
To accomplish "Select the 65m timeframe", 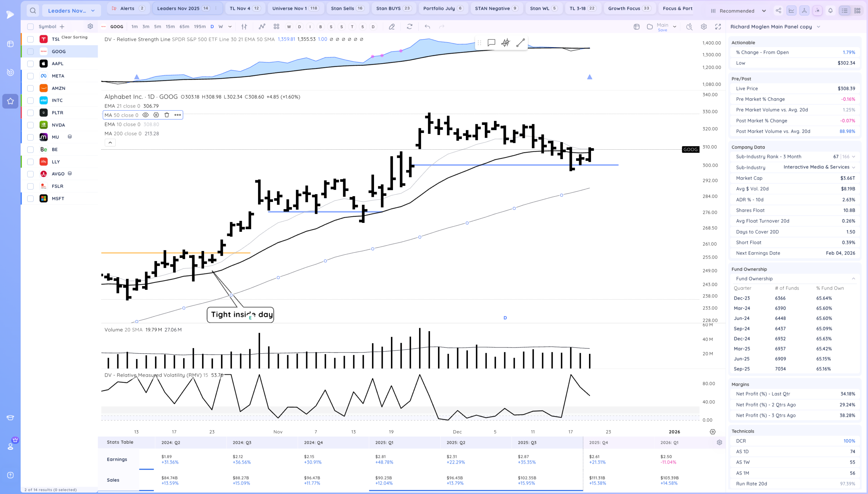I will click(x=184, y=26).
